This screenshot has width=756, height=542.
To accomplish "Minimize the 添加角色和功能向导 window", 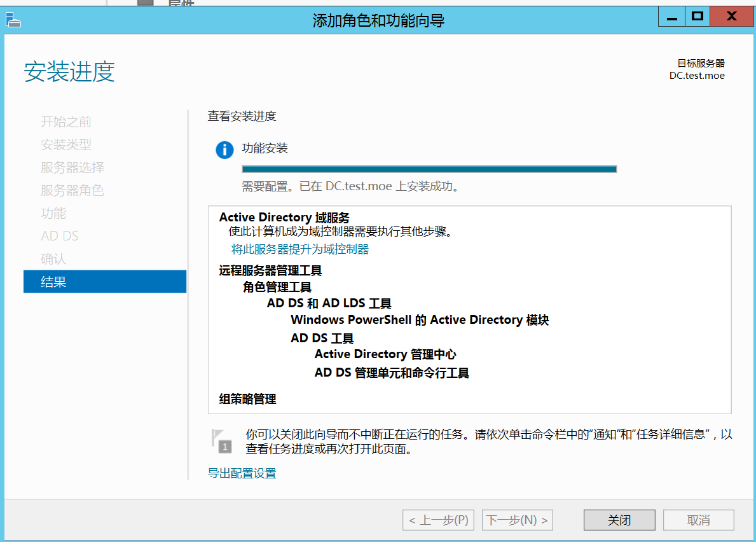I will click(x=671, y=17).
